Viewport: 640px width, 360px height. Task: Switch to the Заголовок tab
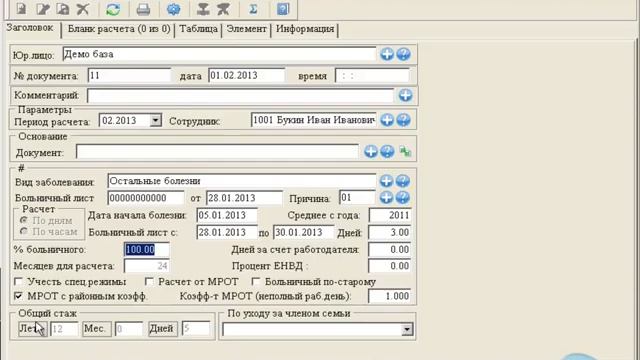[30, 28]
